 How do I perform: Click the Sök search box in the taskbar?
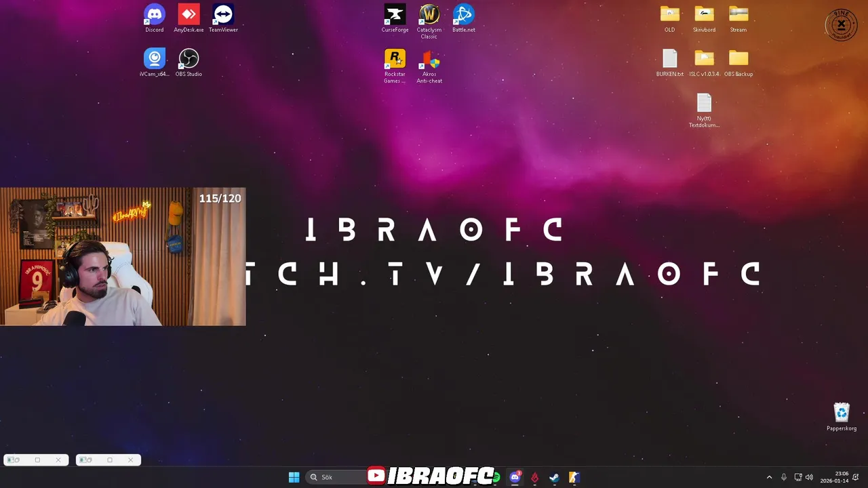tap(336, 477)
